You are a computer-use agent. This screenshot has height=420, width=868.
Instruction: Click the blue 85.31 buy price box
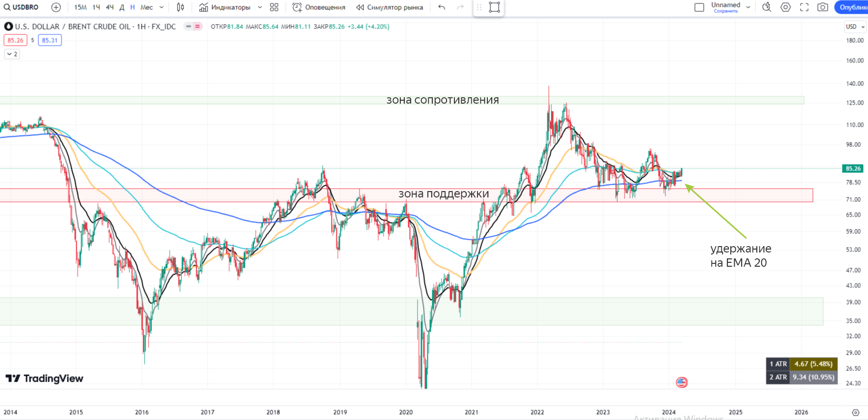pyautogui.click(x=50, y=40)
